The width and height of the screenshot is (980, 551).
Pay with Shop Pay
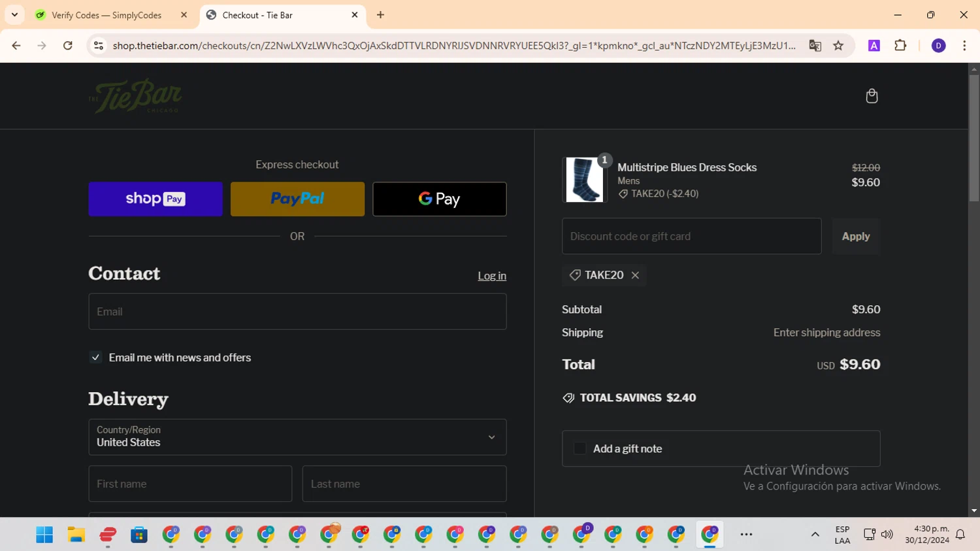click(155, 199)
